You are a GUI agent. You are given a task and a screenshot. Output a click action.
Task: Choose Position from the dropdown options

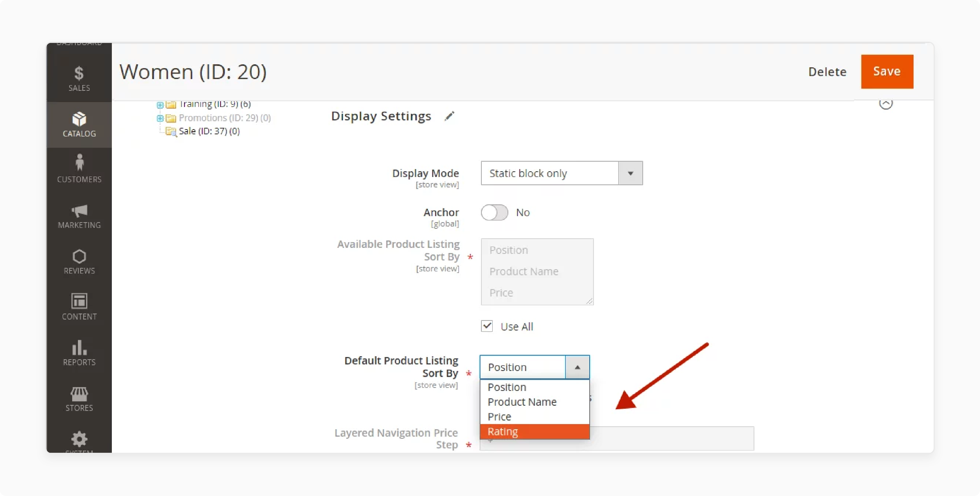[x=535, y=387]
